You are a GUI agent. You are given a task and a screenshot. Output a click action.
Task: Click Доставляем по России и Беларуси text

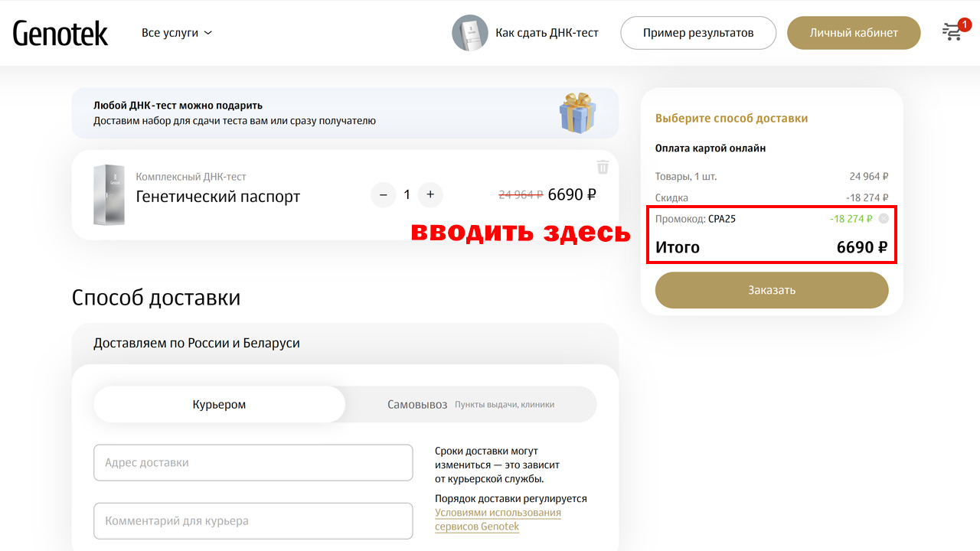197,344
